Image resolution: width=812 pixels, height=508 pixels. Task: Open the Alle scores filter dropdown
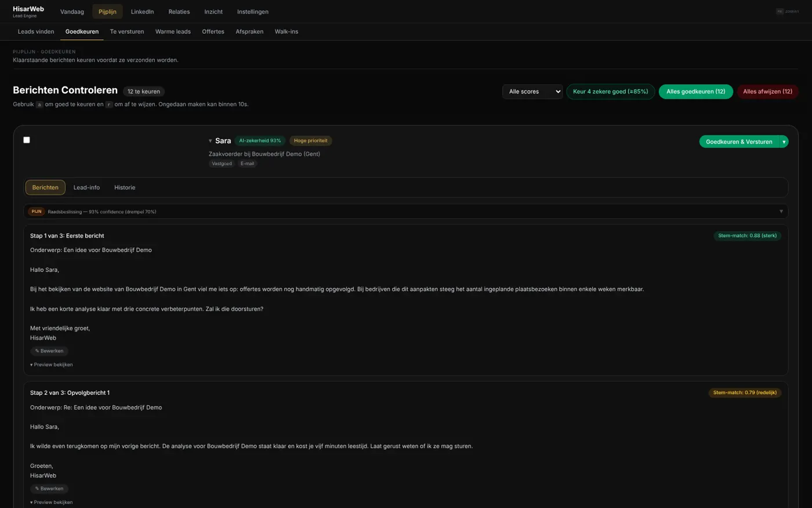click(x=532, y=92)
